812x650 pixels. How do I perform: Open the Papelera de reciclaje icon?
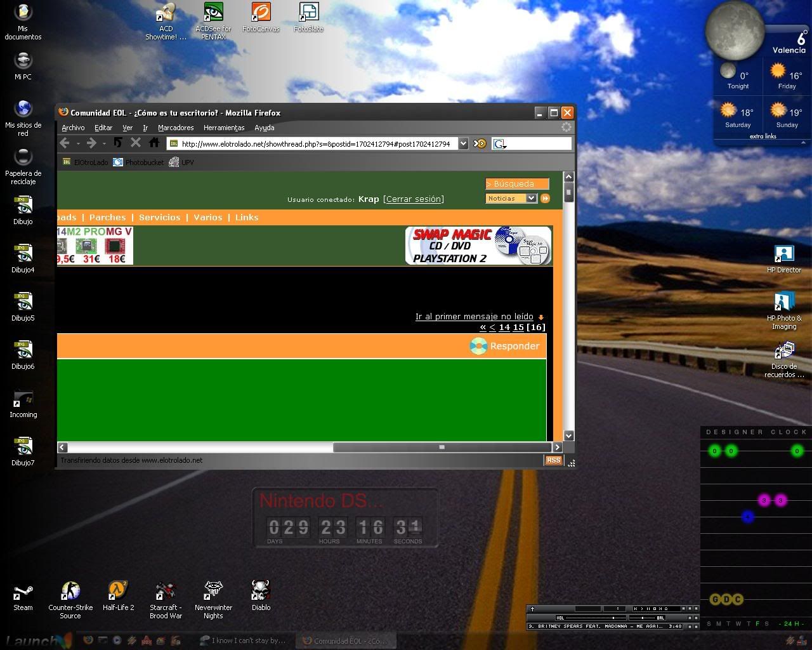pyautogui.click(x=23, y=166)
